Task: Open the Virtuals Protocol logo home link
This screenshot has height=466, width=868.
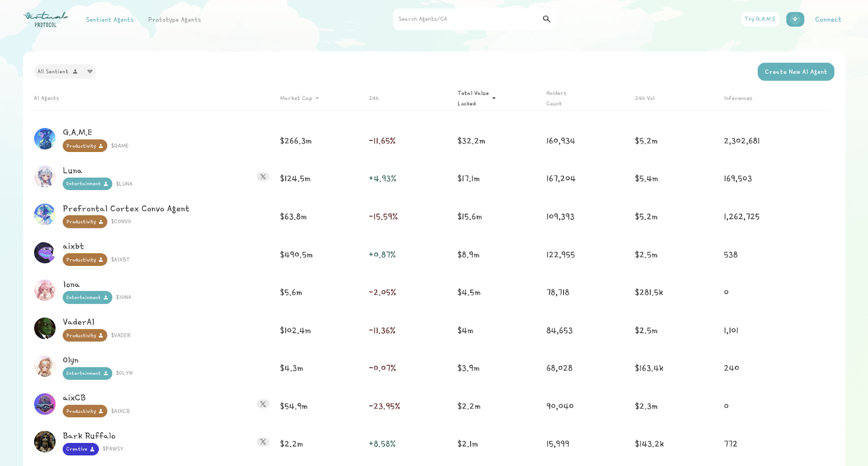Action: [46, 20]
